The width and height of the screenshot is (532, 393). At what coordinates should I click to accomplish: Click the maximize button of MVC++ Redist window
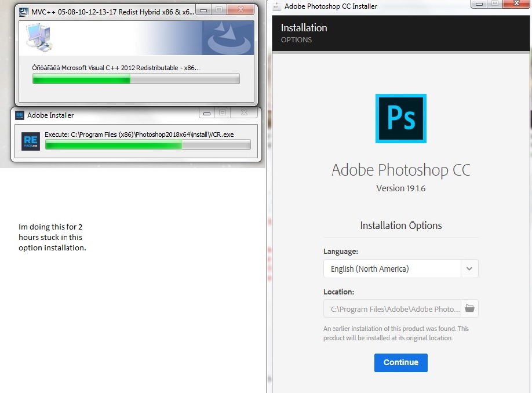point(219,10)
